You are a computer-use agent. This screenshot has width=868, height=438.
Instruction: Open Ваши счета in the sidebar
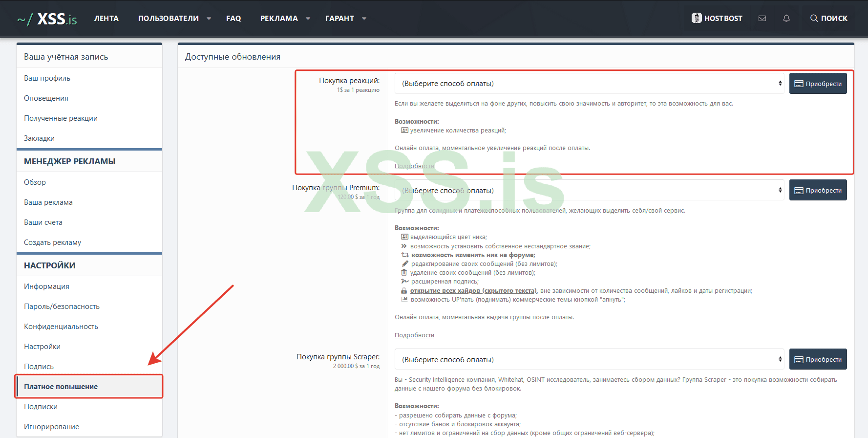[89, 222]
